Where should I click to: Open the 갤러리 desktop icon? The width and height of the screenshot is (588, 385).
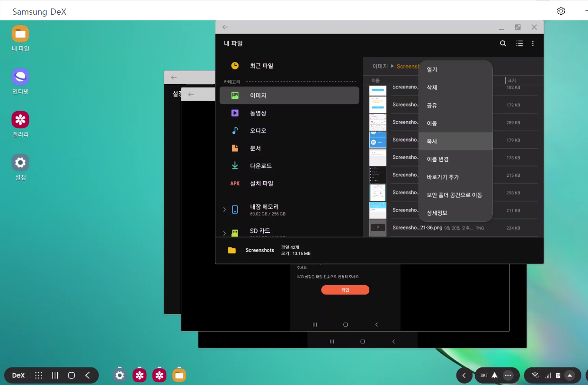pos(20,124)
